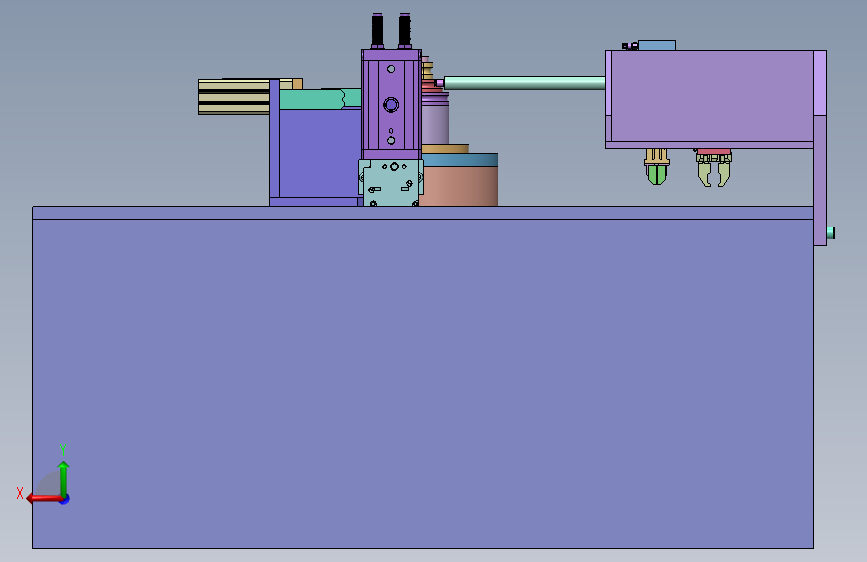Select the right black post atop purple block
Screen dimensions: 867x562
405,30
